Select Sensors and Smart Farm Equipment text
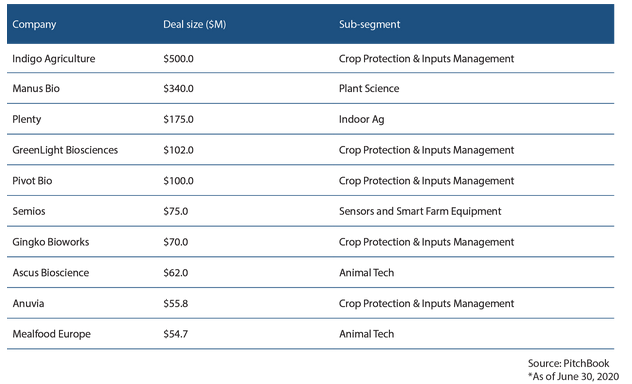 (420, 212)
